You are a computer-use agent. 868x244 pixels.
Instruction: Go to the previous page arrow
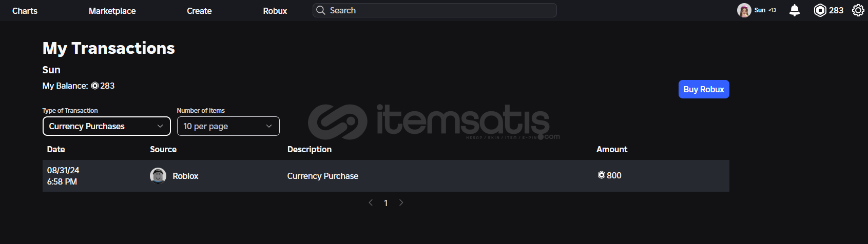371,203
